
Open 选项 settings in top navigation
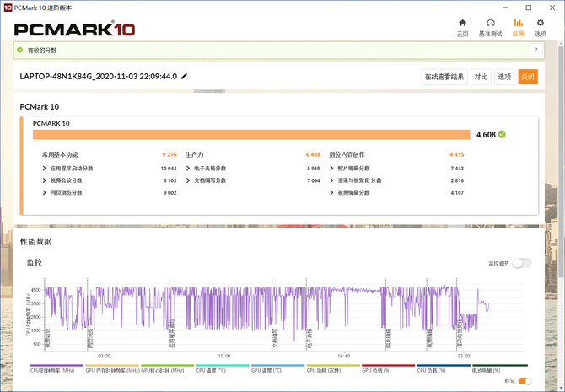[x=541, y=27]
